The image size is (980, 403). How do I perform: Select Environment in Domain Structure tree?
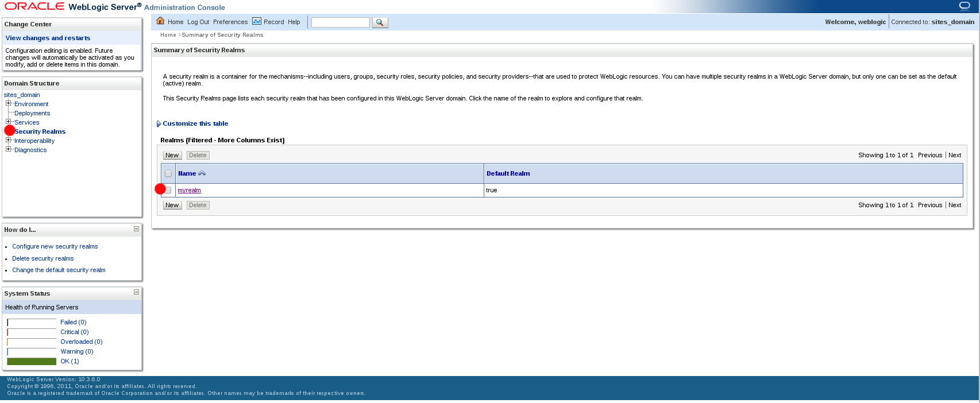pos(32,104)
